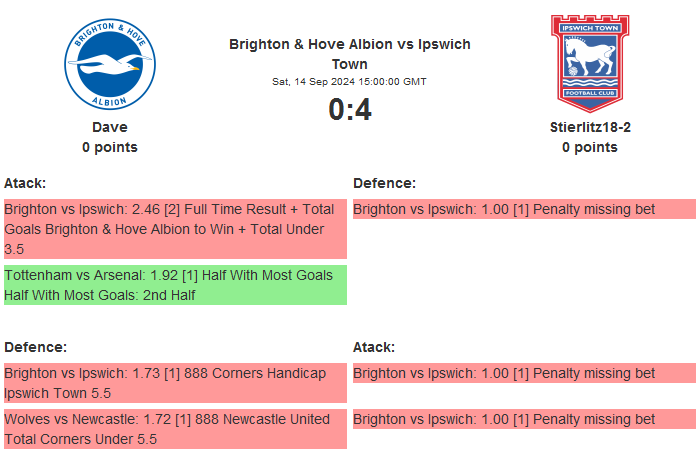Viewport: 700px width, 460px height.
Task: Select the Wolves vs Newcastle corners bet
Action: pos(175,429)
